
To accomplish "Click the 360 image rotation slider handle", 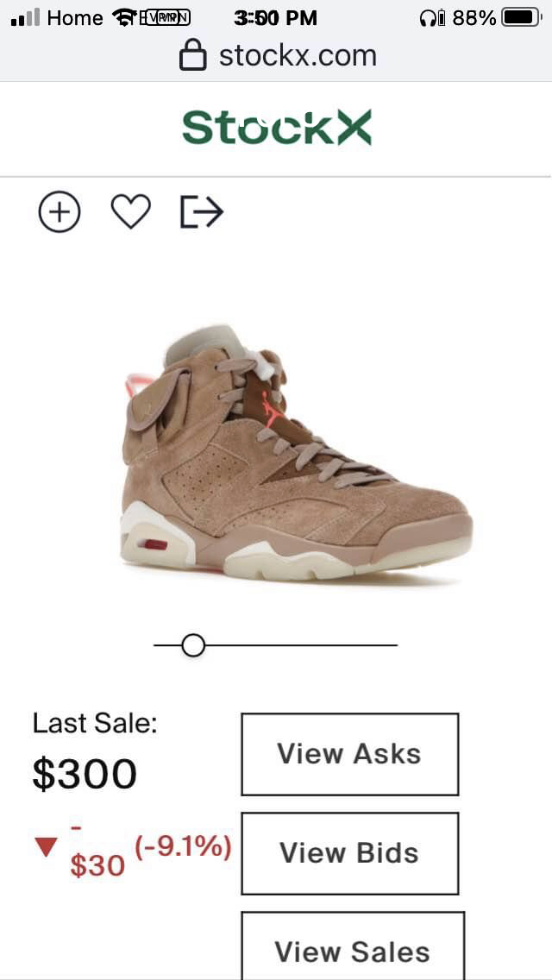I will (x=193, y=645).
